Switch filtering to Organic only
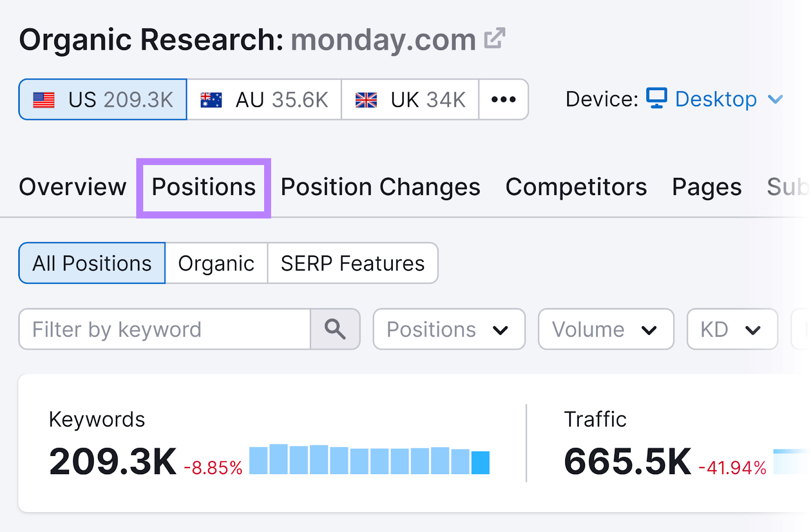This screenshot has height=532, width=811. pyautogui.click(x=216, y=263)
